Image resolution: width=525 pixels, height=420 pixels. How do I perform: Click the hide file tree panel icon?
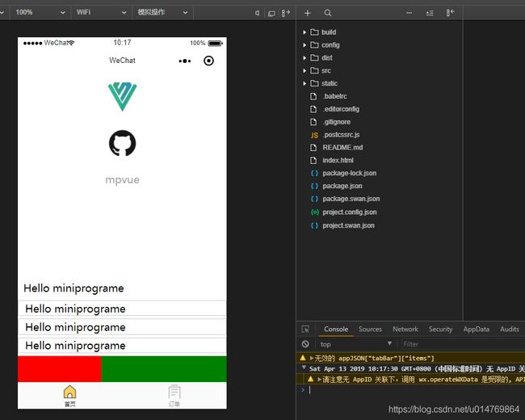tap(450, 13)
